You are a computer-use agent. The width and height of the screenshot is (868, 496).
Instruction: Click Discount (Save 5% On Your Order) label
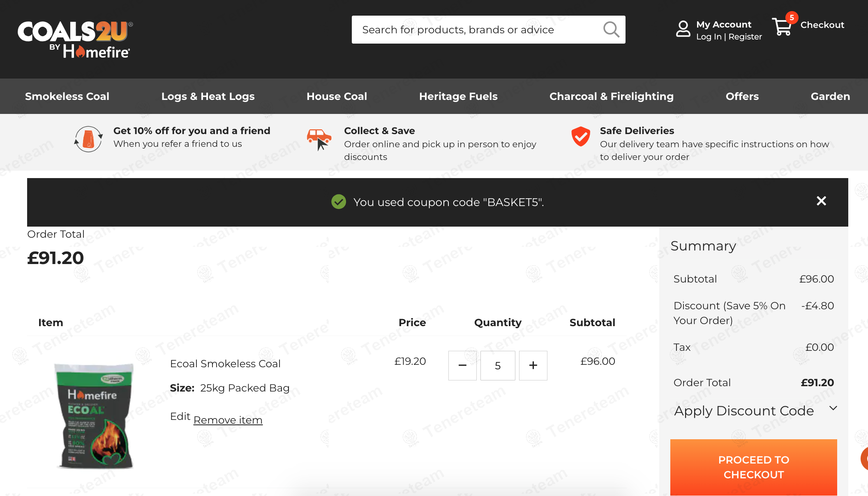tap(729, 313)
